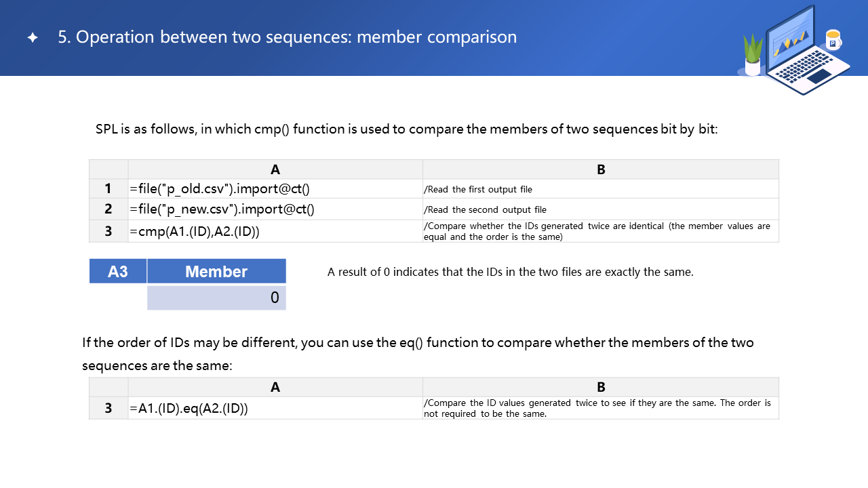Click row number 1 in first table

108,189
